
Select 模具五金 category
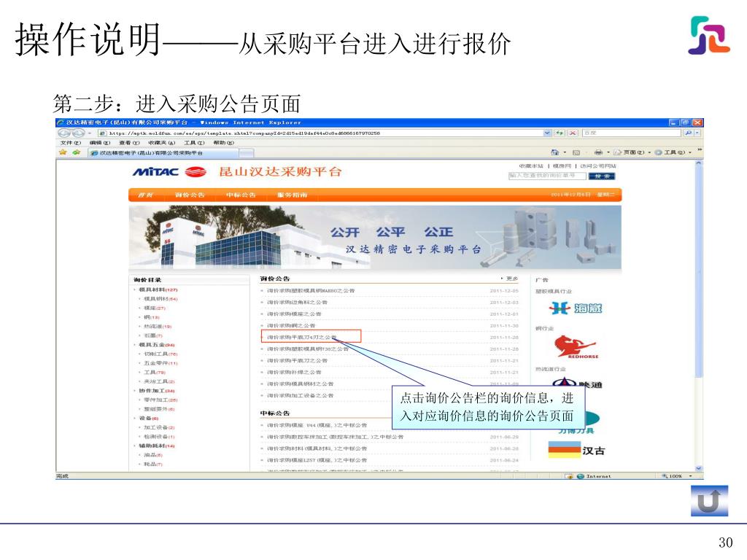click(157, 345)
